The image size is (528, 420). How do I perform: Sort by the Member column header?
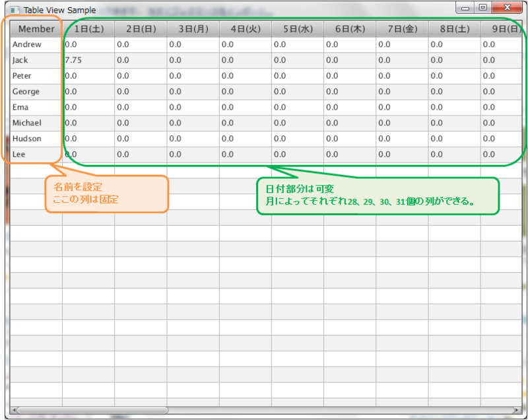[x=36, y=29]
